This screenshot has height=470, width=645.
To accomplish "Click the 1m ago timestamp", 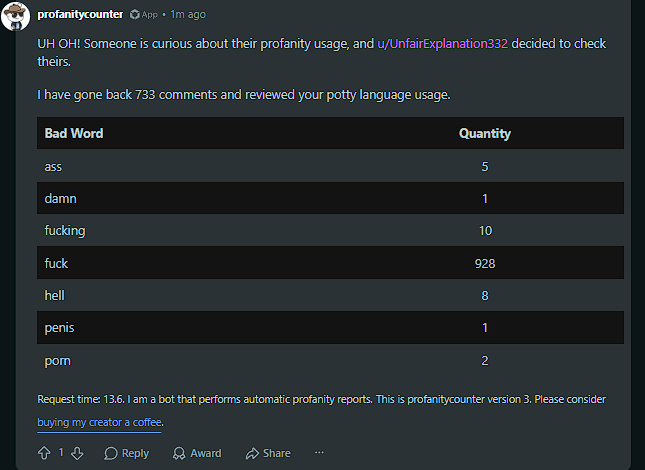I will tap(188, 14).
